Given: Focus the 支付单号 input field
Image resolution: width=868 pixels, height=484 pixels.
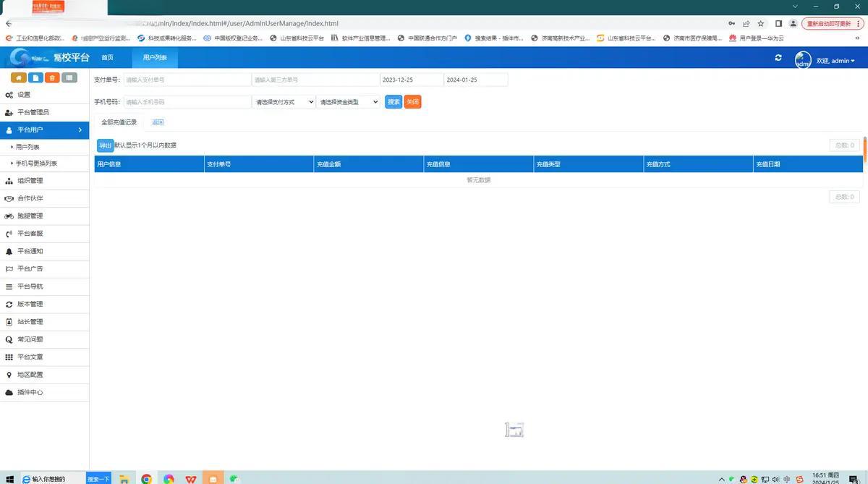Looking at the screenshot, I should [187, 80].
